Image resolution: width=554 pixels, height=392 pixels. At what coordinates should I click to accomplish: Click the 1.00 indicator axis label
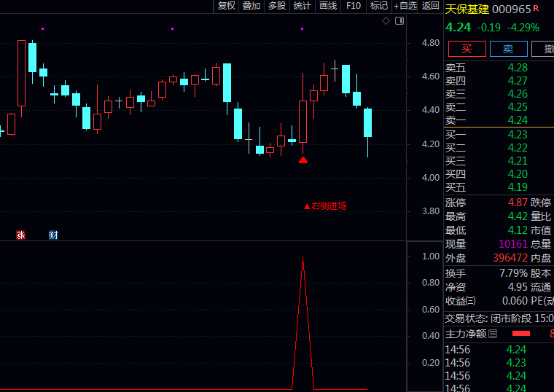tap(430, 256)
